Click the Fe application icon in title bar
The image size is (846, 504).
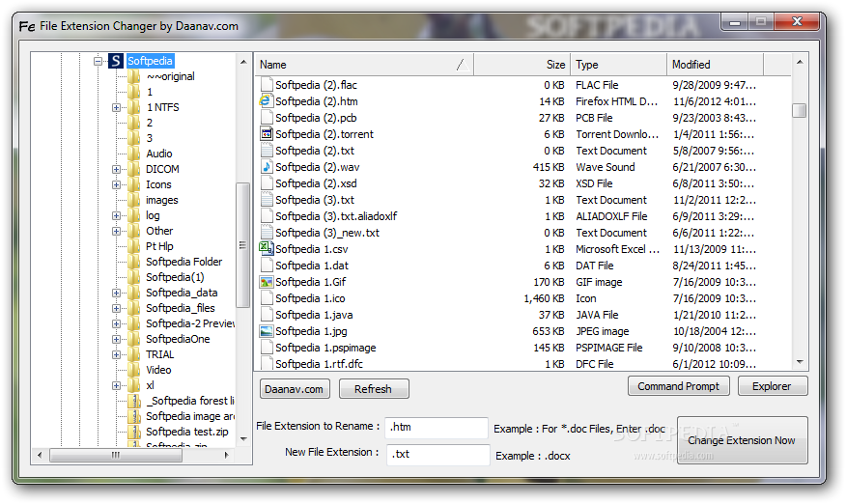27,26
